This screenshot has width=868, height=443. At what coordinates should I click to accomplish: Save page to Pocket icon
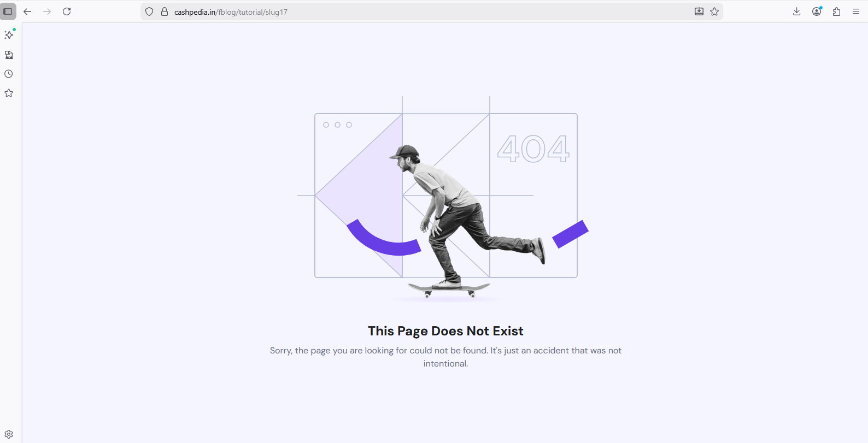(x=699, y=11)
